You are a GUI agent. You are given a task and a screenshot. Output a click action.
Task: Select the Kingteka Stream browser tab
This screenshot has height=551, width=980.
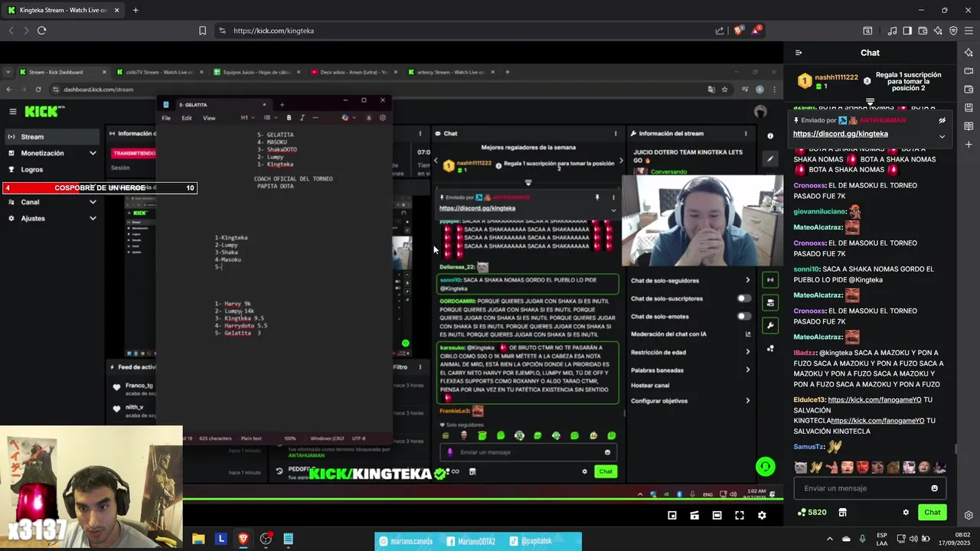[64, 10]
